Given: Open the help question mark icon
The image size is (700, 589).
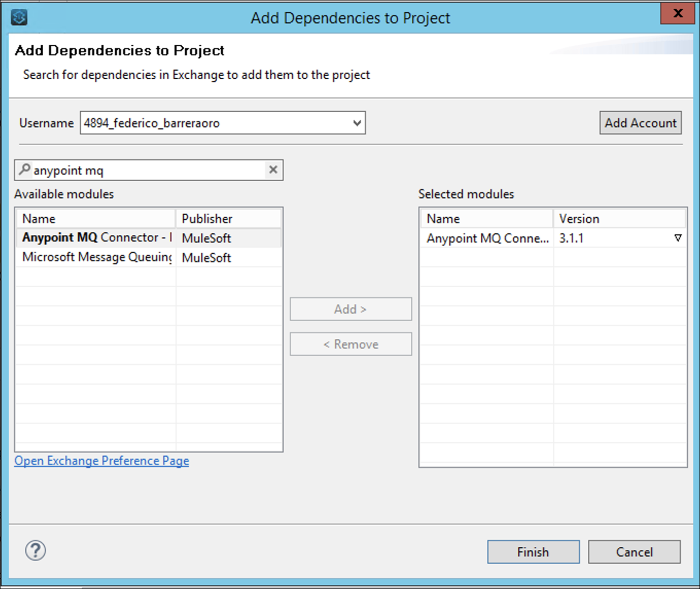Looking at the screenshot, I should coord(36,550).
